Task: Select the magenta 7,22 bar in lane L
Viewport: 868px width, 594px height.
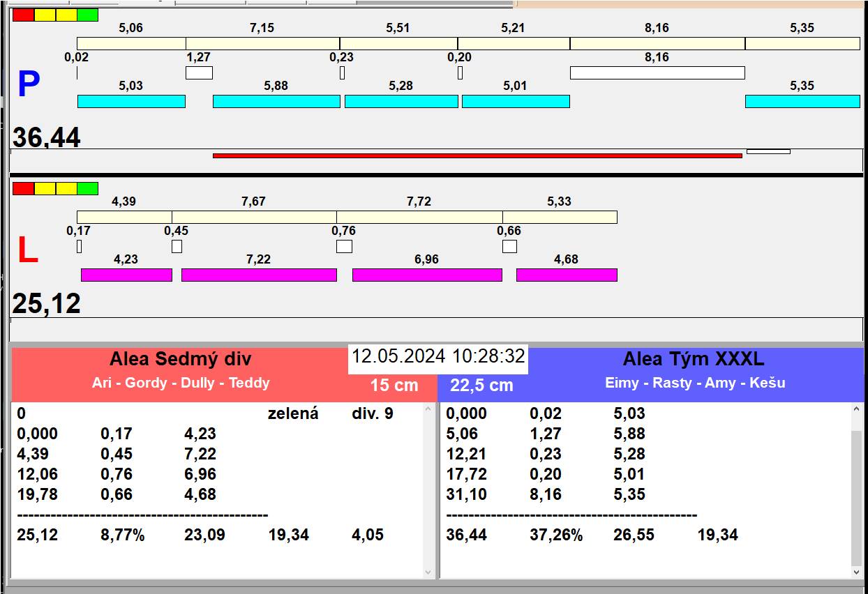Action: (x=259, y=275)
